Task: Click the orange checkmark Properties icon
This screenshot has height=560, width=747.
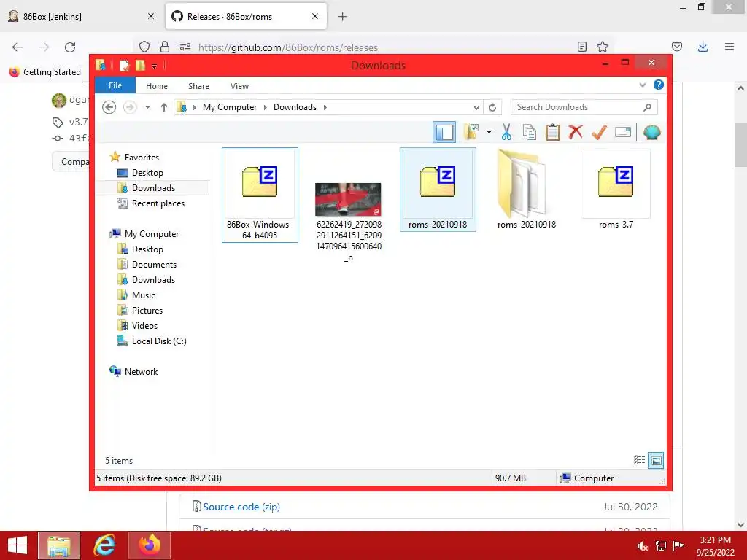Action: tap(600, 132)
